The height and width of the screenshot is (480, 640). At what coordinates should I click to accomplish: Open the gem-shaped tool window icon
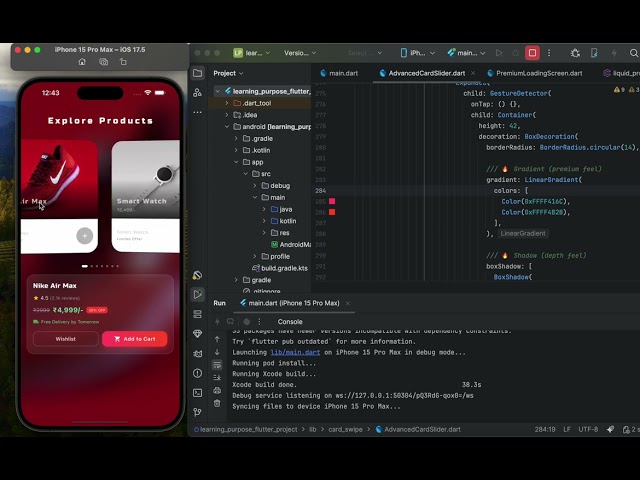click(x=198, y=333)
